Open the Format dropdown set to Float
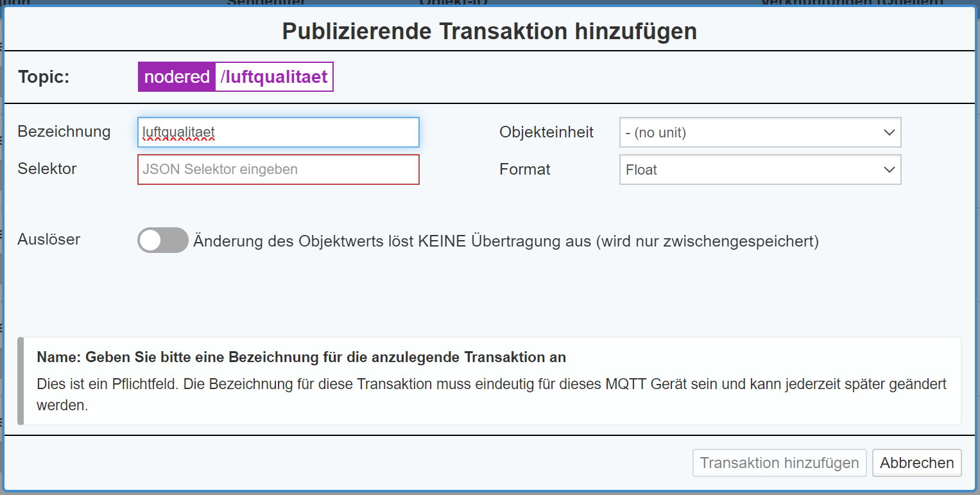Image resolution: width=980 pixels, height=495 pixels. pos(760,169)
